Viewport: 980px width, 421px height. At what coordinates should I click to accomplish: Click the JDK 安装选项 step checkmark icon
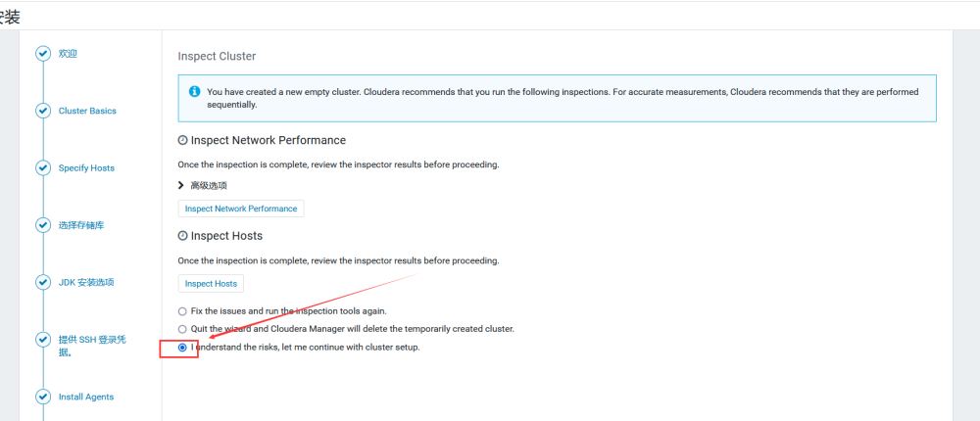pos(42,282)
